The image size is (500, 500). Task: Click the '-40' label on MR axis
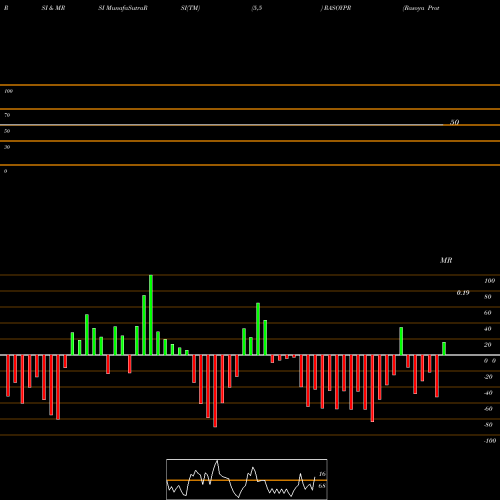[488, 393]
